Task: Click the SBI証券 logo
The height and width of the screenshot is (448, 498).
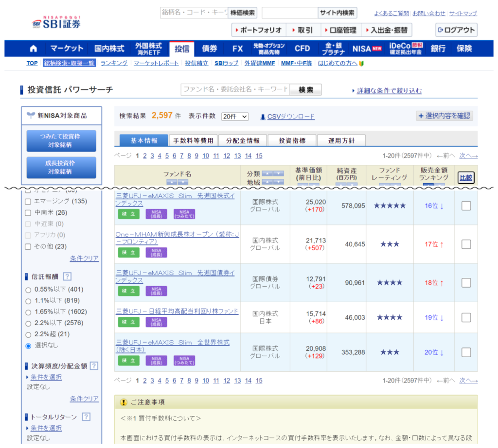Action: 57,22
